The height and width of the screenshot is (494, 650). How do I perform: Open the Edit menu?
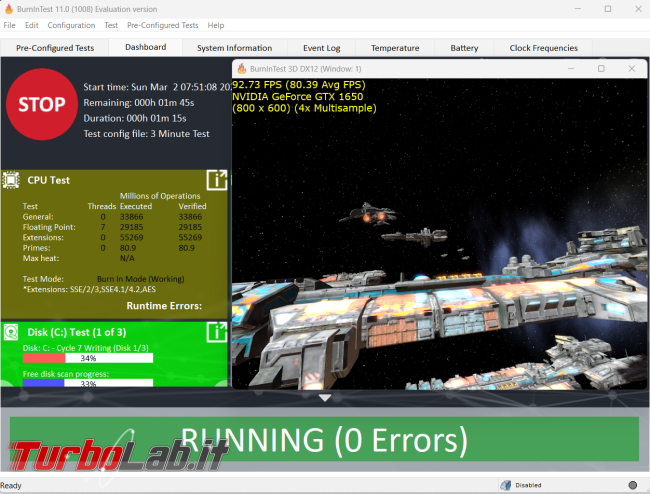32,25
